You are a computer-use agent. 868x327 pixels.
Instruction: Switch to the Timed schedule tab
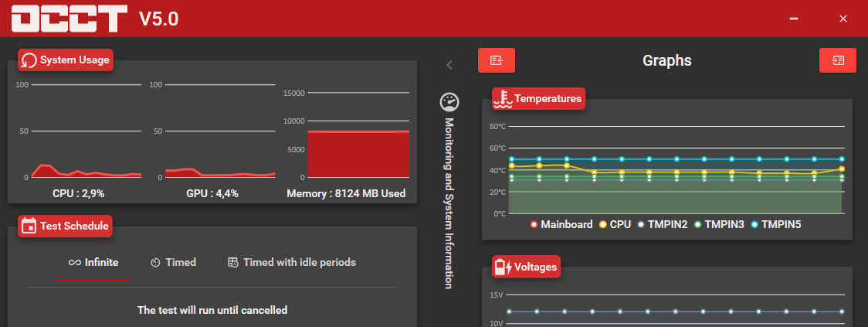[x=173, y=262]
